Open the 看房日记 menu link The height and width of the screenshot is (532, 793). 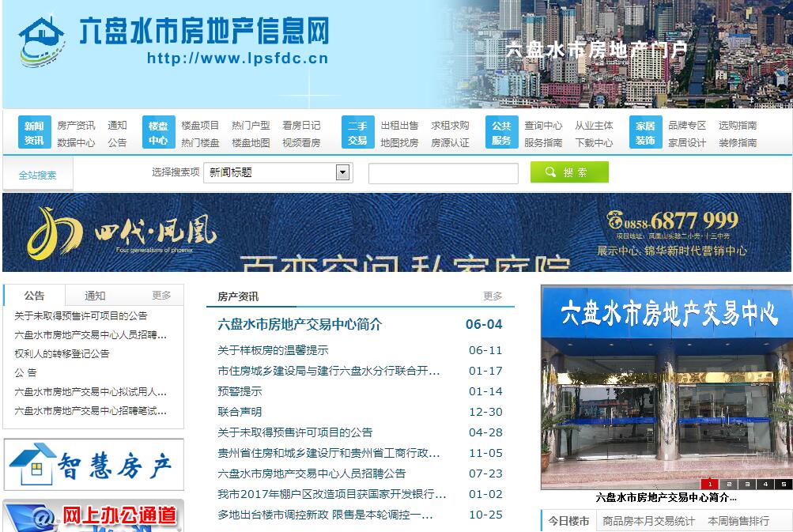pos(301,126)
